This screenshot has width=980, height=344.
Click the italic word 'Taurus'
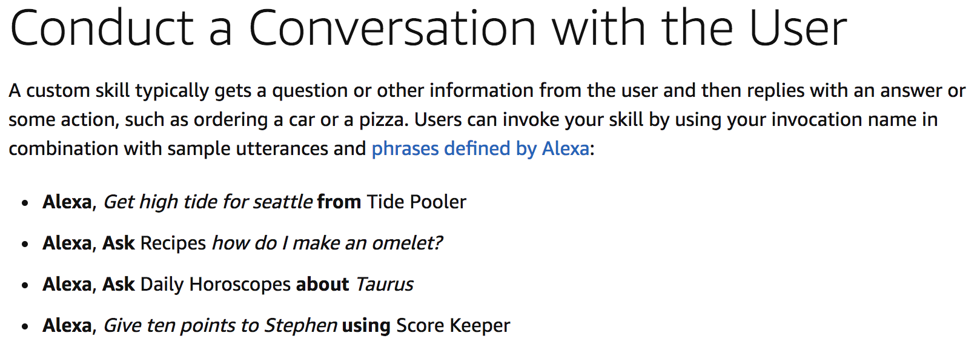pyautogui.click(x=385, y=284)
